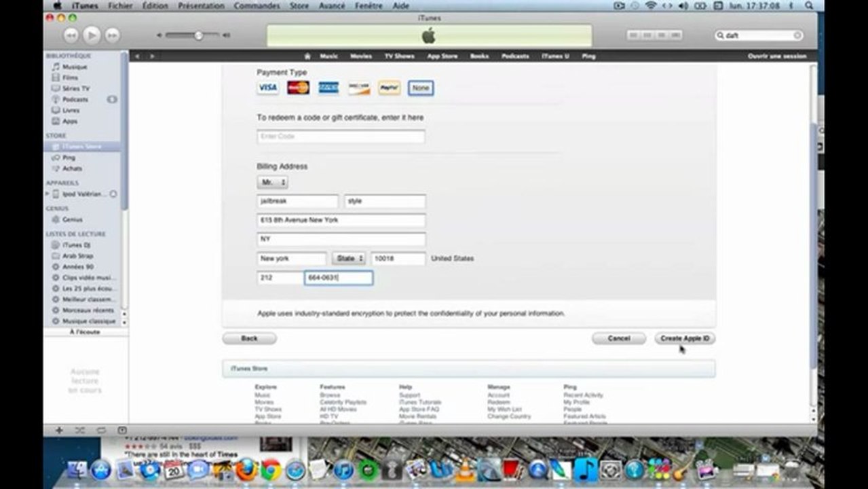Screen dimensions: 868x489
Task: Click the next track button
Action: (113, 35)
